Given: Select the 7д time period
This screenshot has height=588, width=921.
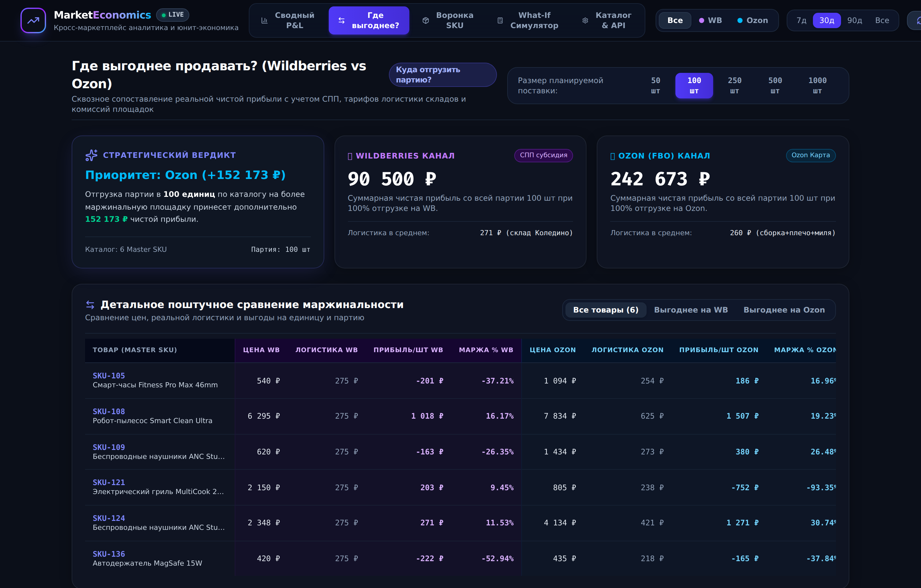Looking at the screenshot, I should pos(801,20).
